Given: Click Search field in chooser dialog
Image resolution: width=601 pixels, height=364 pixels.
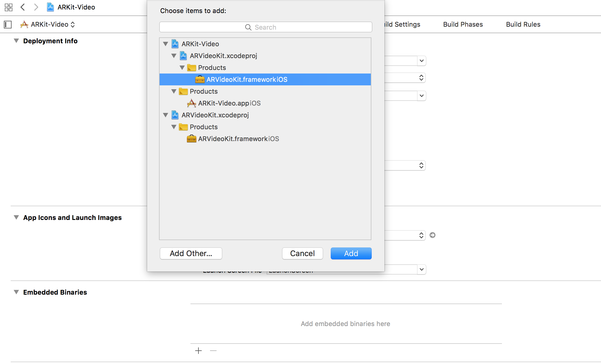Looking at the screenshot, I should (266, 27).
